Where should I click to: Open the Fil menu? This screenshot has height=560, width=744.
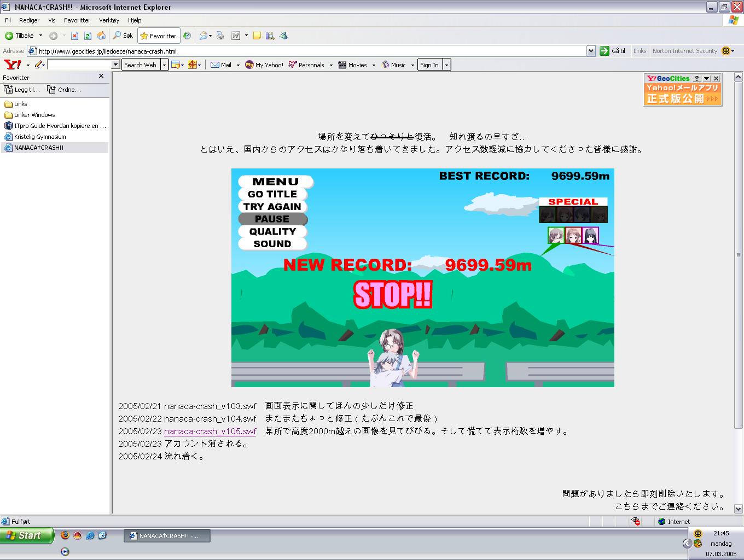point(8,20)
